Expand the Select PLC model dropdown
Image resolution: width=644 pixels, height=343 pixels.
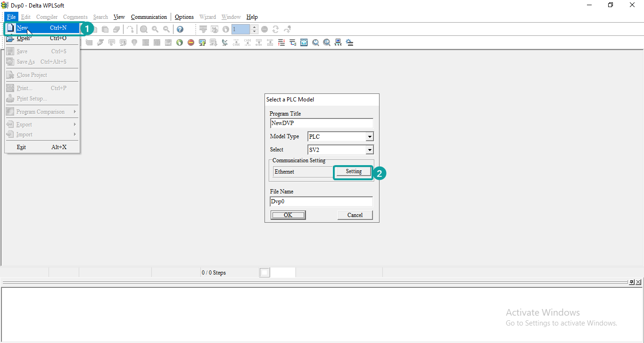(370, 150)
